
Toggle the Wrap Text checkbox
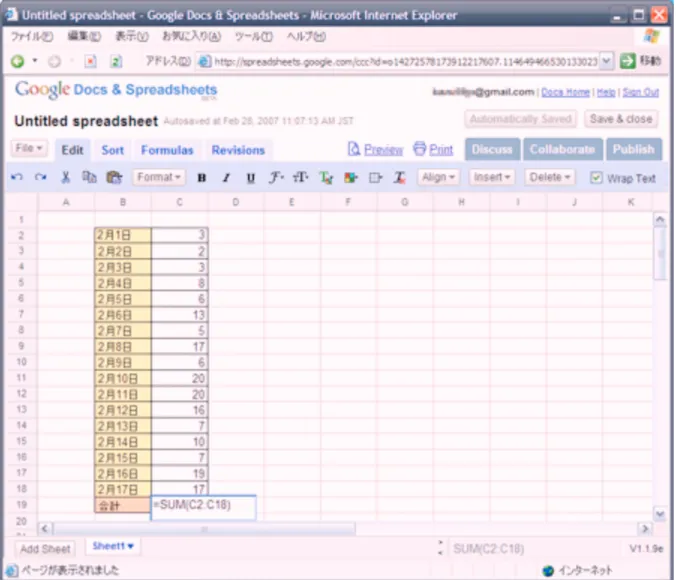(x=596, y=178)
